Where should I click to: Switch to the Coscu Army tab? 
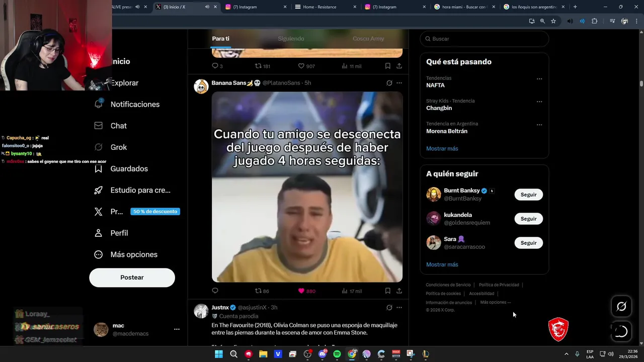(x=368, y=39)
